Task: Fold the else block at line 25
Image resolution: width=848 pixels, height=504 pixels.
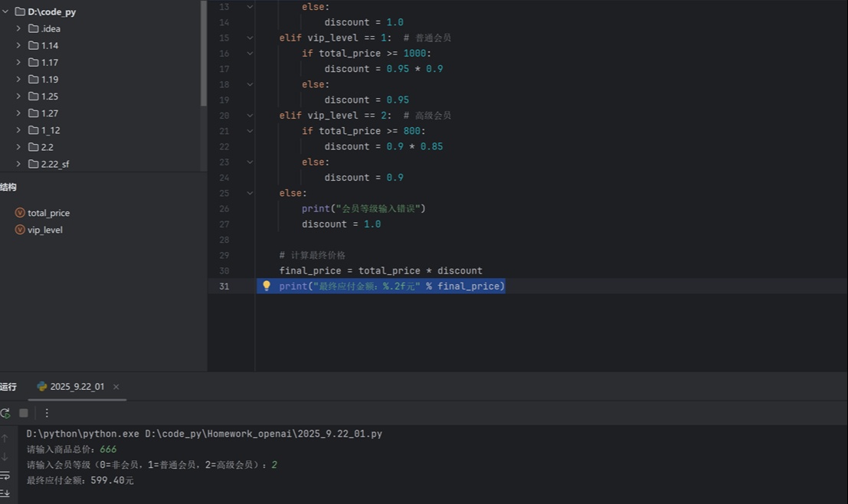Action: pos(250,193)
